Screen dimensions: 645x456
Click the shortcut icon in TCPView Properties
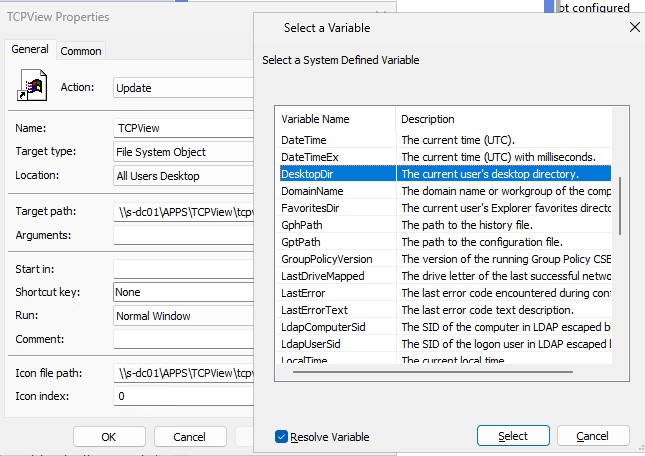point(32,86)
